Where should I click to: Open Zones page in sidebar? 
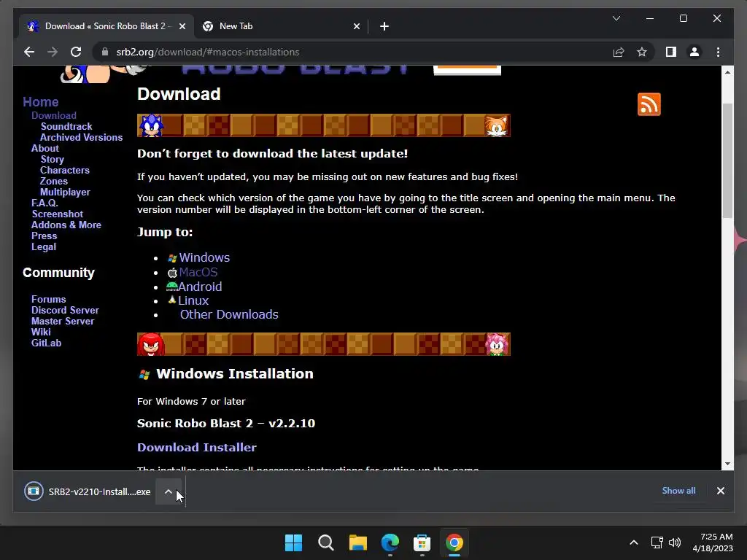(53, 181)
